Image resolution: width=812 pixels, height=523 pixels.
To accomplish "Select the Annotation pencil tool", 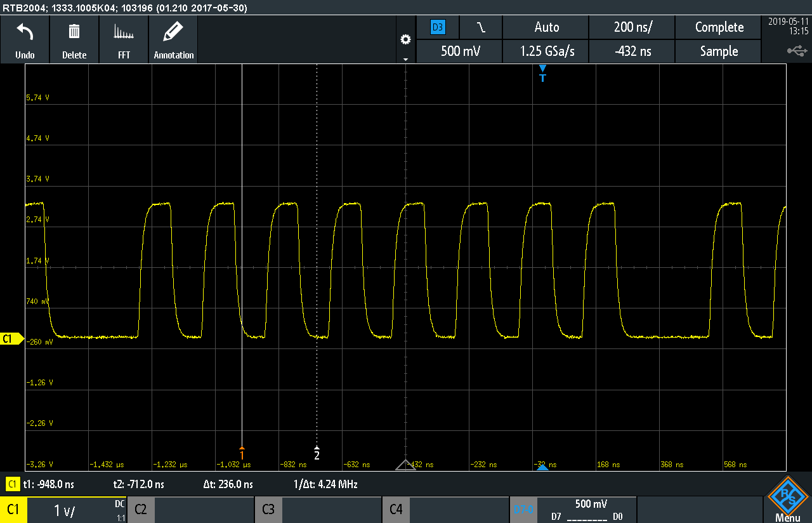I will [x=173, y=39].
